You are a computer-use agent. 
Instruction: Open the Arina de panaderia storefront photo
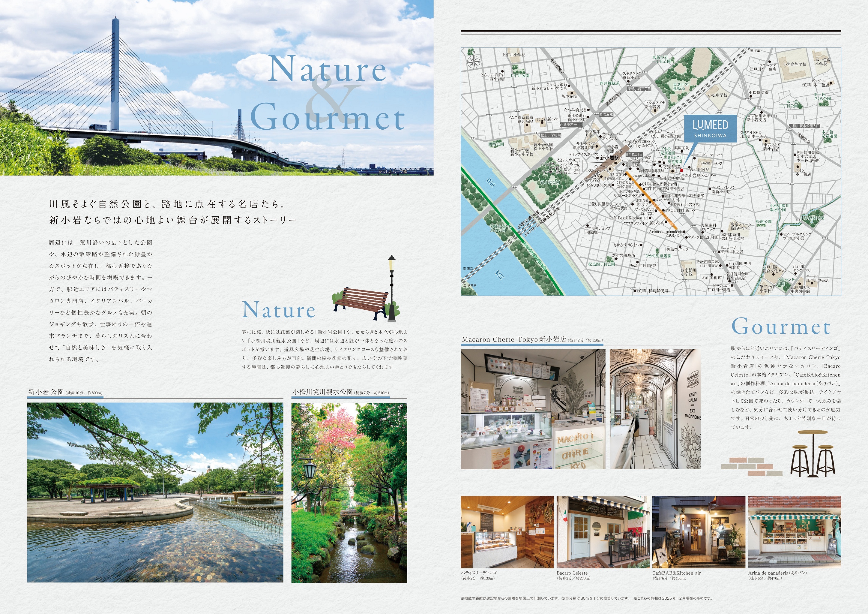794,532
